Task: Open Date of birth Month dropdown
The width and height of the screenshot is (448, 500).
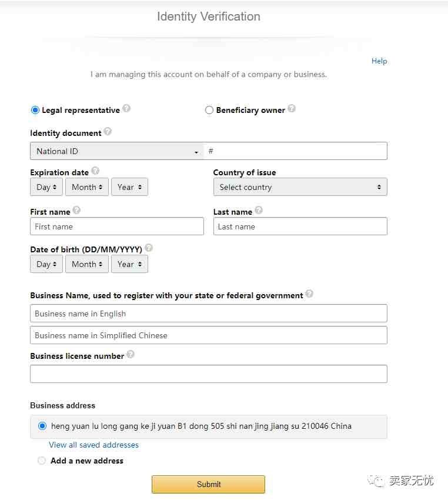Action: click(87, 264)
